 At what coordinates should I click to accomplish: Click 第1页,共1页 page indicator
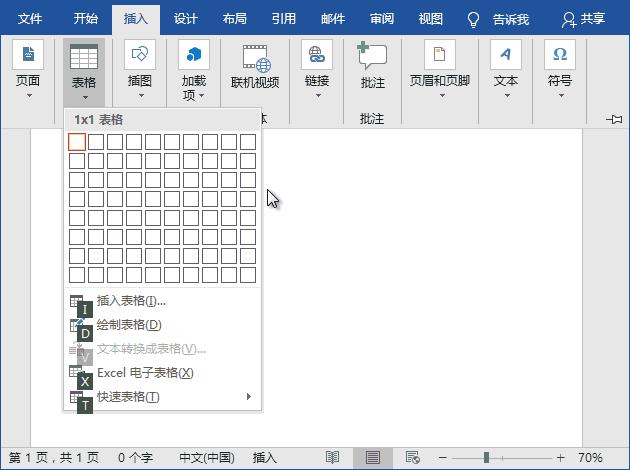[54, 458]
